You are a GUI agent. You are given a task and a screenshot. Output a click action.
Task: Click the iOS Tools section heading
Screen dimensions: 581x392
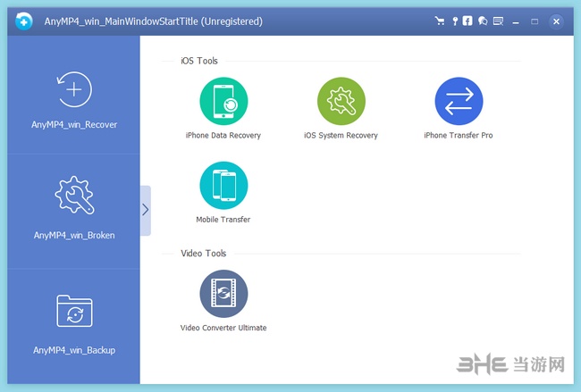[199, 61]
